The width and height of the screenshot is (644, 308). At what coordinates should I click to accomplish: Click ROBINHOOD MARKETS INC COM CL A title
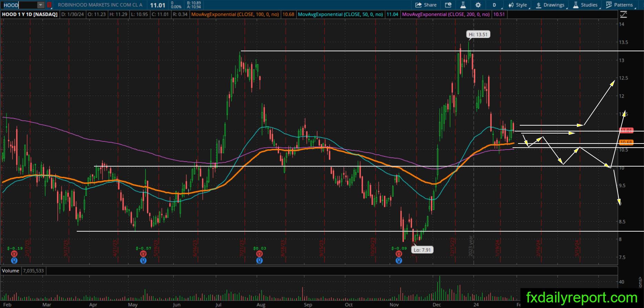100,5
